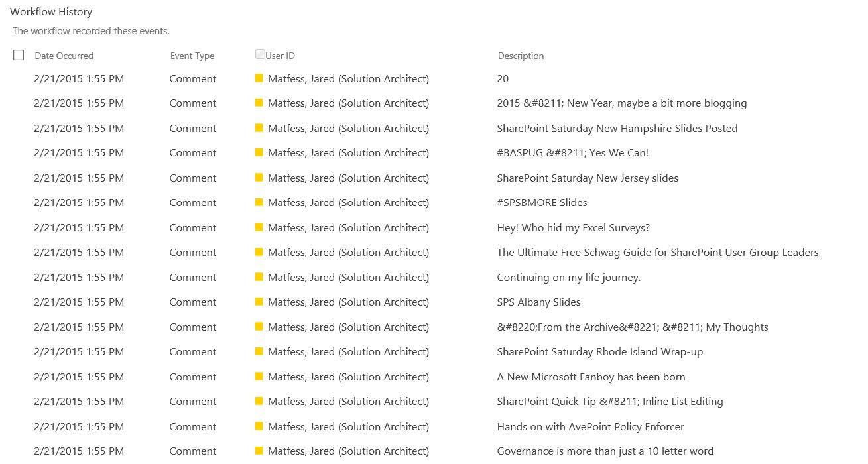Click the User ID column header text
The height and width of the screenshot is (464, 868).
(280, 56)
